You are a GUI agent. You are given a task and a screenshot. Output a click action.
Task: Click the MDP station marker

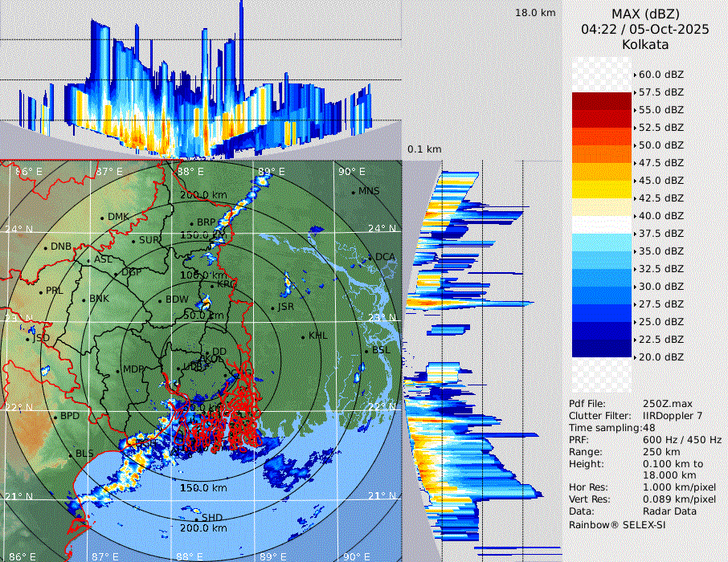tap(118, 370)
